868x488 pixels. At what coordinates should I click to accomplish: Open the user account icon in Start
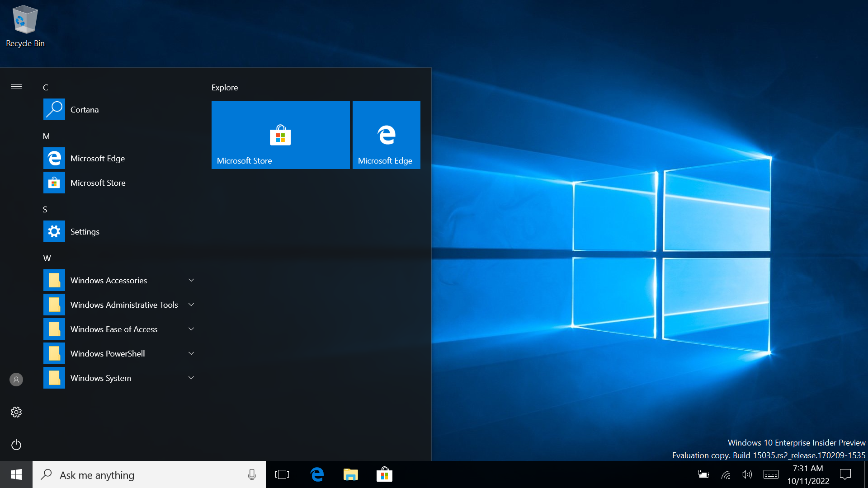[16, 380]
